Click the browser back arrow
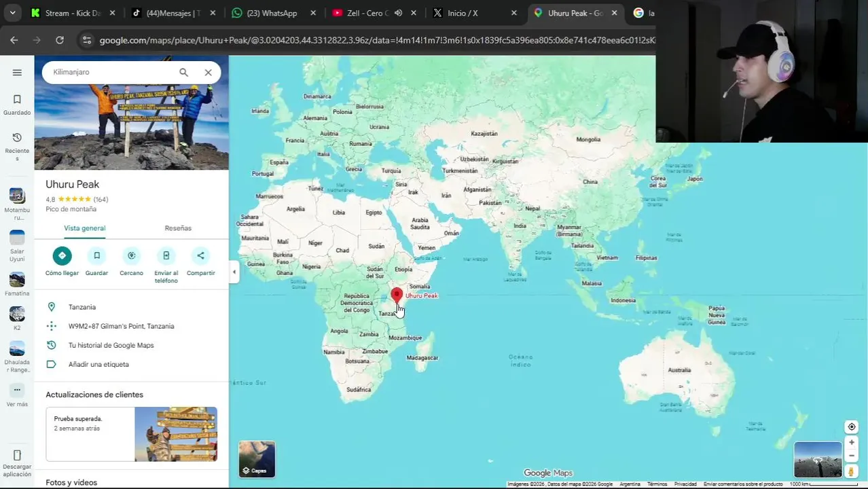This screenshot has width=868, height=489. [14, 40]
